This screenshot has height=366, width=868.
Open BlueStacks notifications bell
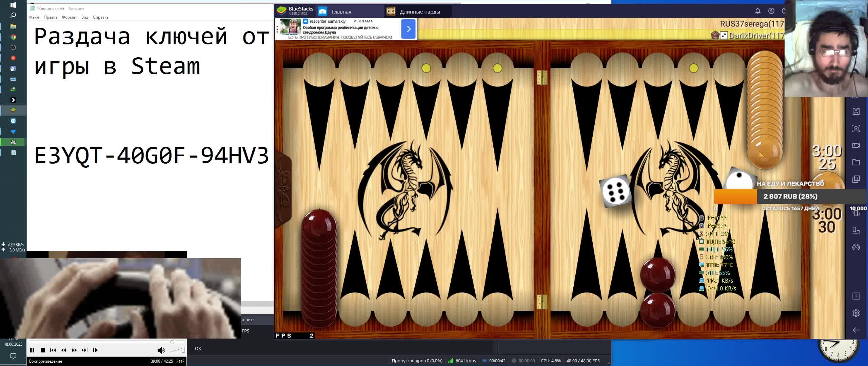coord(757,11)
